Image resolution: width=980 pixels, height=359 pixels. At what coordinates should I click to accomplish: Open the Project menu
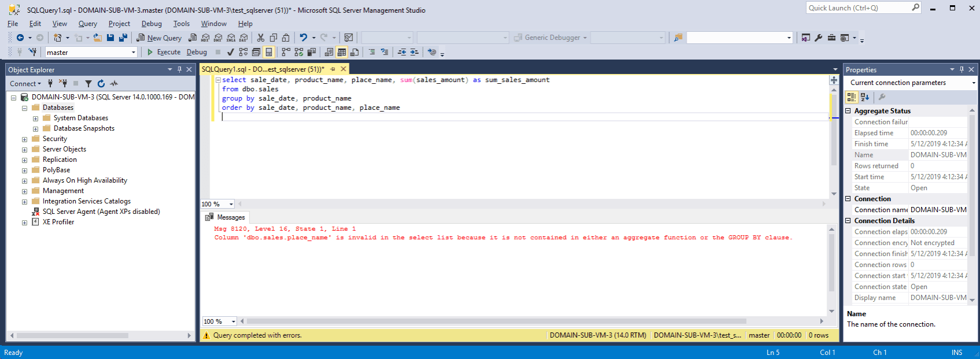click(119, 24)
